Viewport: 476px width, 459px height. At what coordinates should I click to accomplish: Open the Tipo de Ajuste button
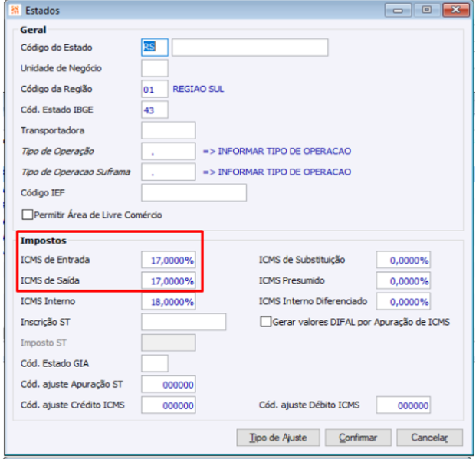pyautogui.click(x=278, y=438)
